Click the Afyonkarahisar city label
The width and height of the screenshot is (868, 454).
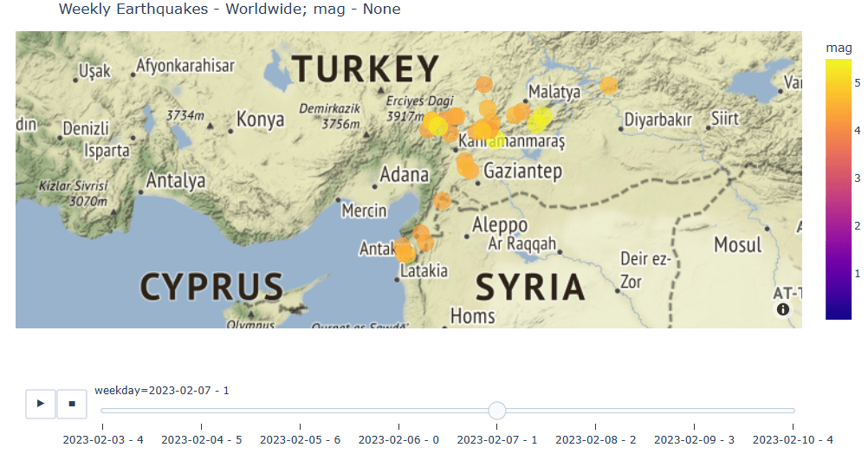click(x=185, y=66)
